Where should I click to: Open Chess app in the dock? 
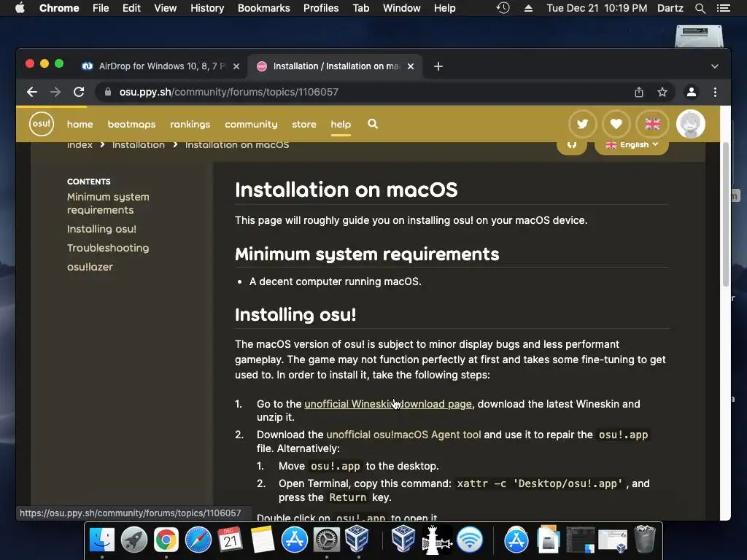coord(436,540)
